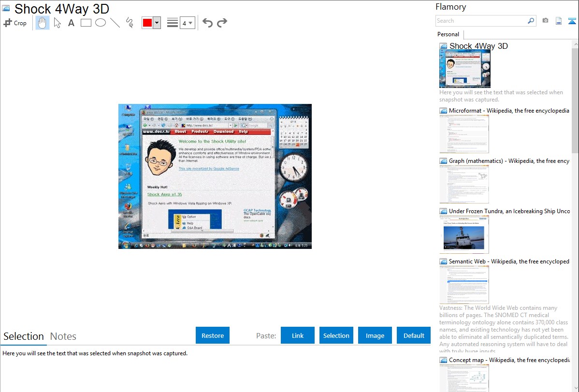Click the red color swatch

click(x=147, y=23)
